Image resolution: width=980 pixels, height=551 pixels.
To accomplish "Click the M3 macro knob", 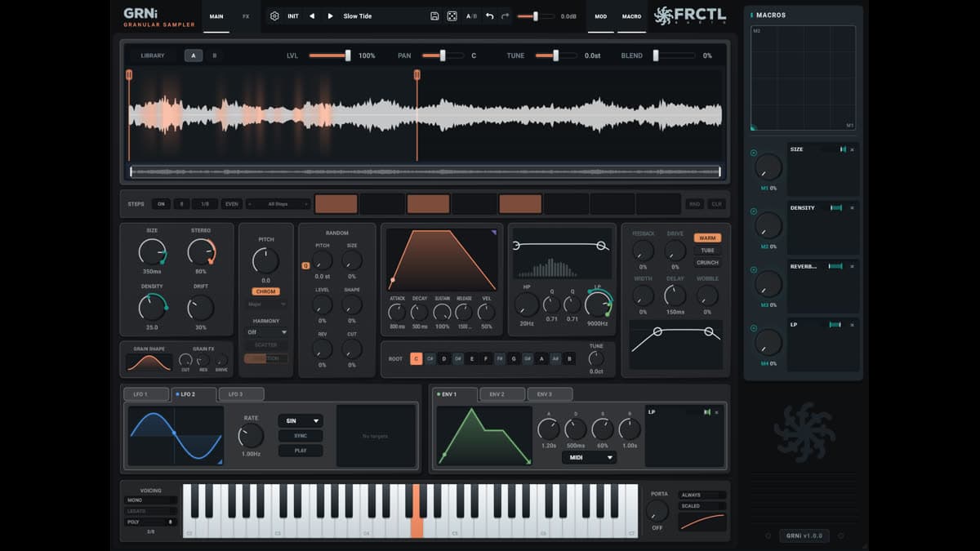I will 768,285.
